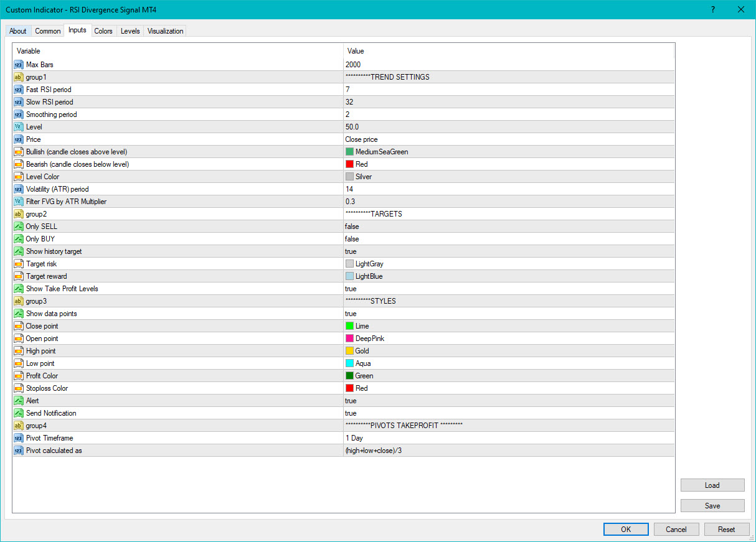
Task: Switch to the Visualization tab
Action: pos(166,31)
